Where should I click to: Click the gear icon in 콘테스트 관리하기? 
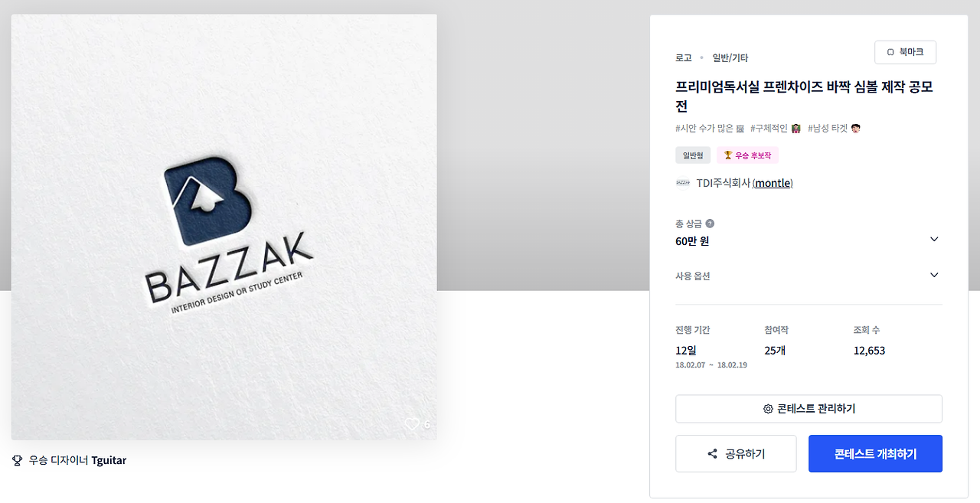tap(768, 409)
